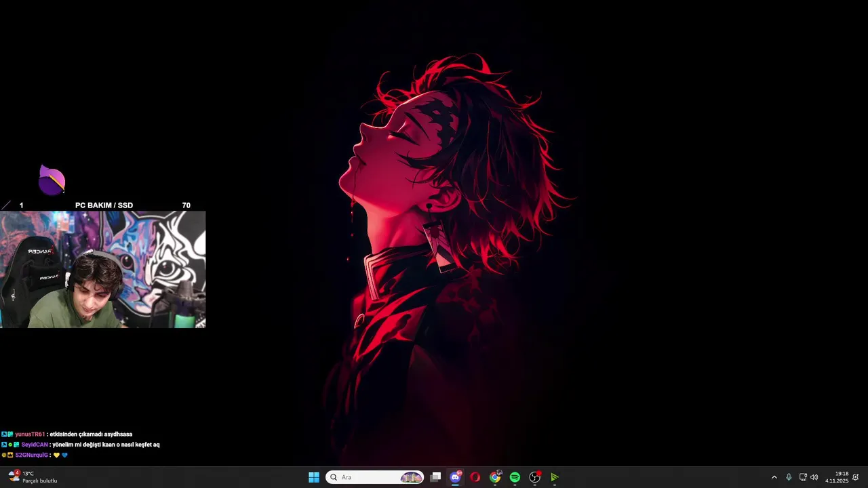Open Discord from the taskbar
Viewport: 868px width, 488px height.
click(x=456, y=477)
